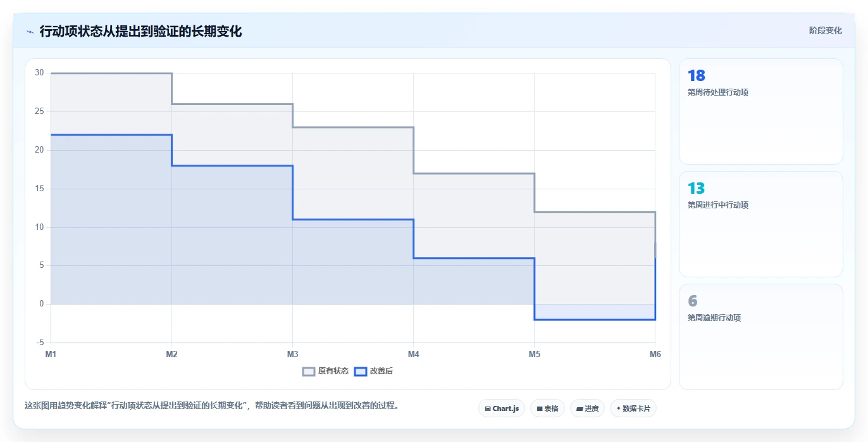868x442 pixels.
Task: Click the M6 x-axis label
Action: 655,354
